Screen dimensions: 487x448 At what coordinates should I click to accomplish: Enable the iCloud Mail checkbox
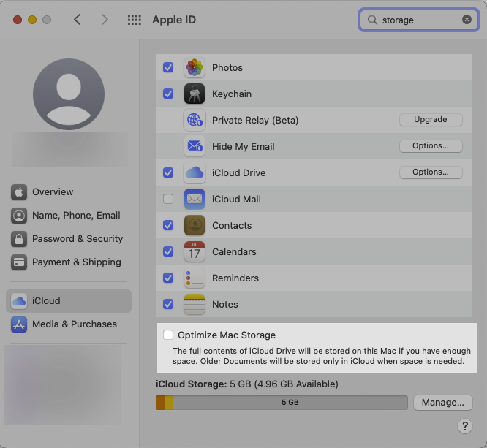[x=168, y=199]
